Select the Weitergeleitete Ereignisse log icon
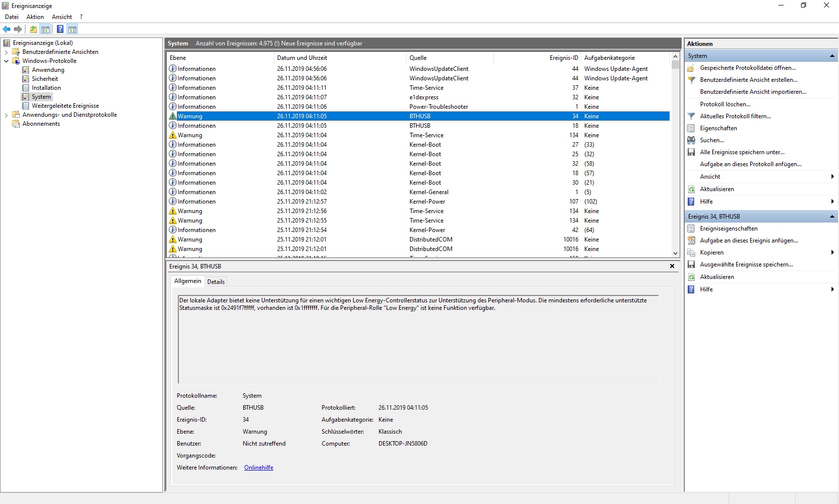The height and width of the screenshot is (504, 839). pos(25,106)
